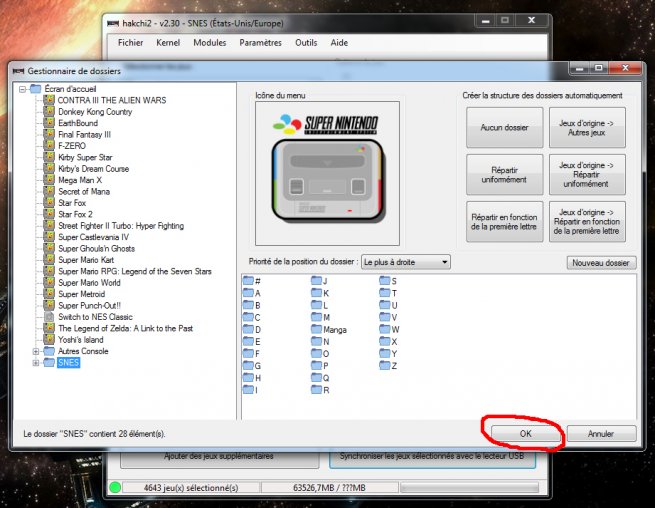Open the Paramètres menu in hakchi2

pos(260,43)
